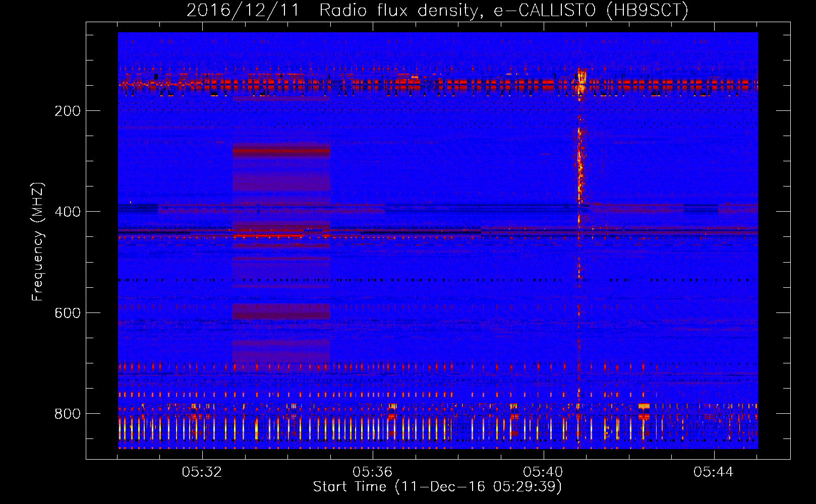Click the 200 frequency tick label
The height and width of the screenshot is (504, 816).
pos(68,111)
